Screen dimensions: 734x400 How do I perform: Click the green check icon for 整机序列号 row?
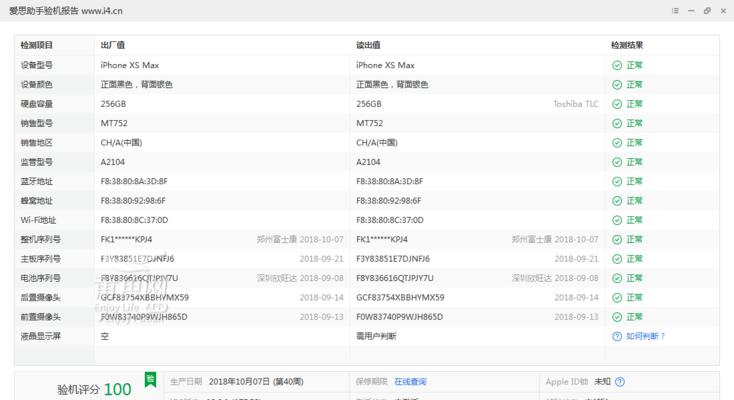(617, 240)
